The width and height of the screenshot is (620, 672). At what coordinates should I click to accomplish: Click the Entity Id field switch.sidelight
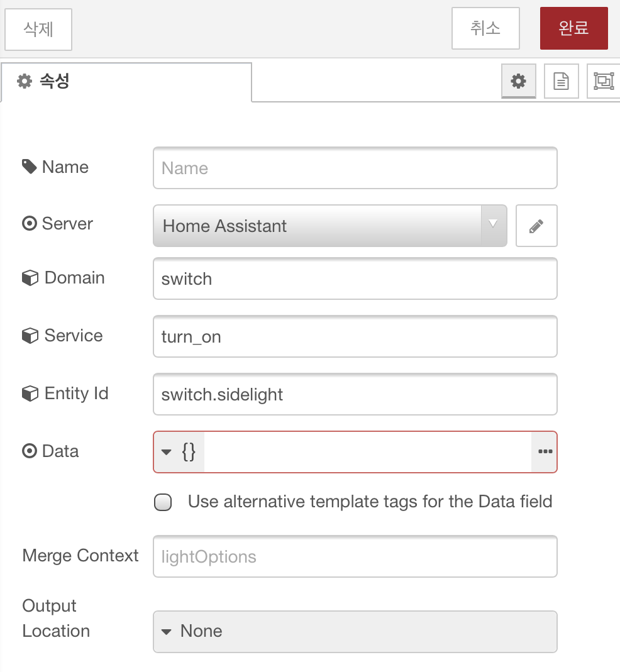(355, 394)
